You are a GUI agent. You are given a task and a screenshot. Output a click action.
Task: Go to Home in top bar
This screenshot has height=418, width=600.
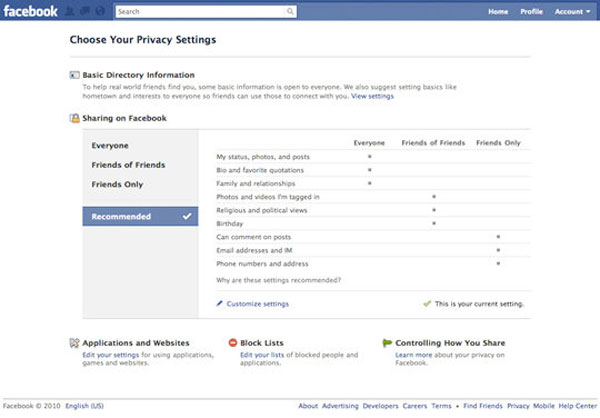[x=498, y=11]
